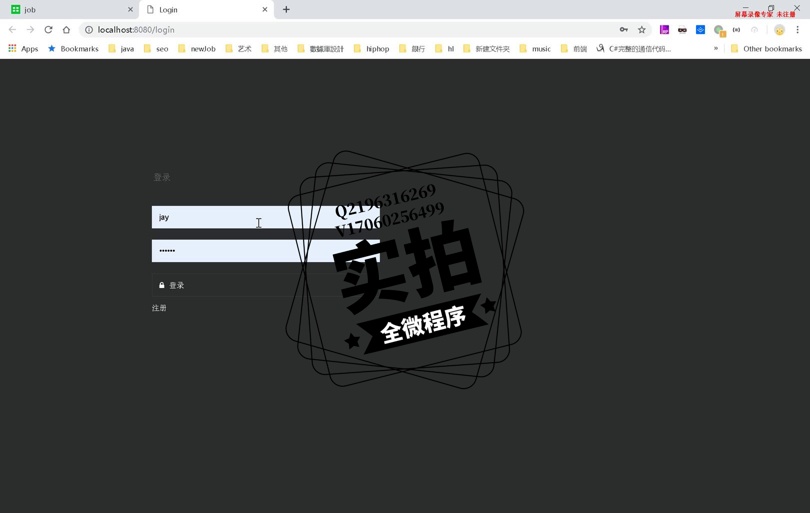The image size is (810, 513).
Task: Open the Chrome profile avatar
Action: click(780, 30)
